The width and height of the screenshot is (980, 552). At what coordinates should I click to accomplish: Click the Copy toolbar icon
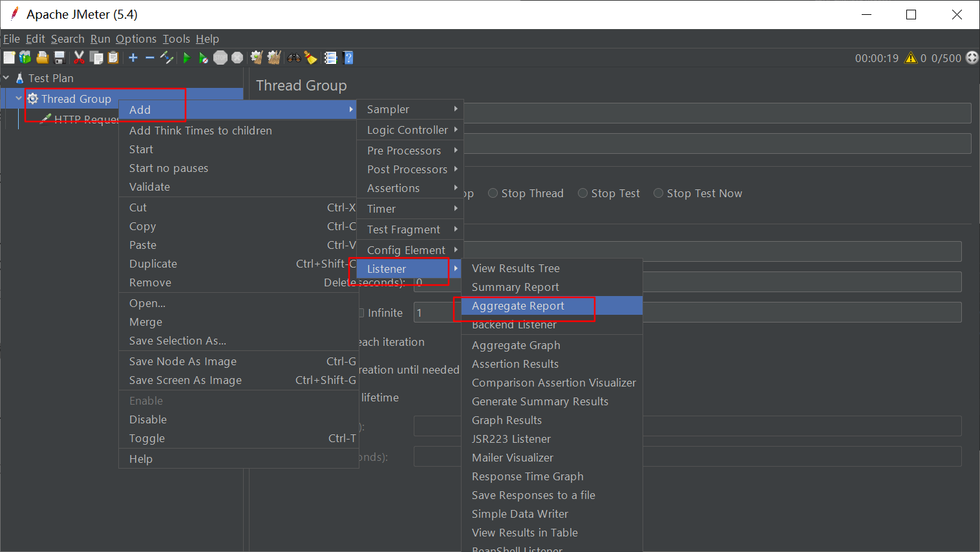click(x=96, y=58)
